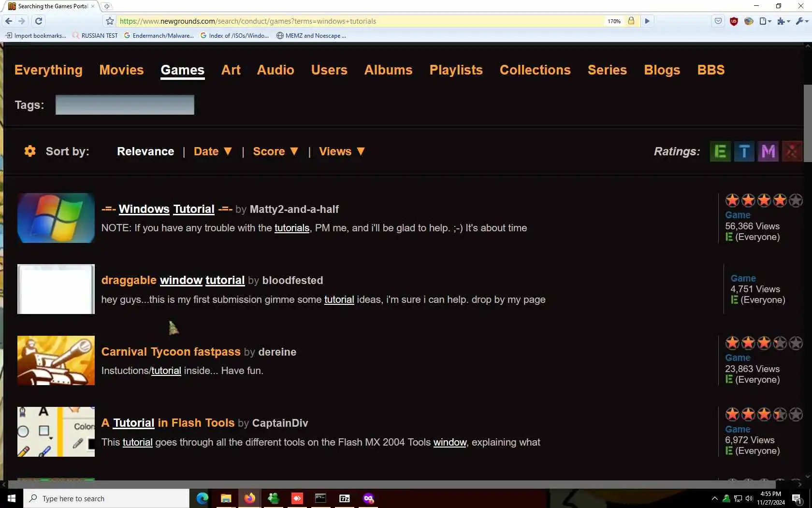Open the Import bookmarks bookmark
The width and height of the screenshot is (812, 508).
pyautogui.click(x=36, y=35)
